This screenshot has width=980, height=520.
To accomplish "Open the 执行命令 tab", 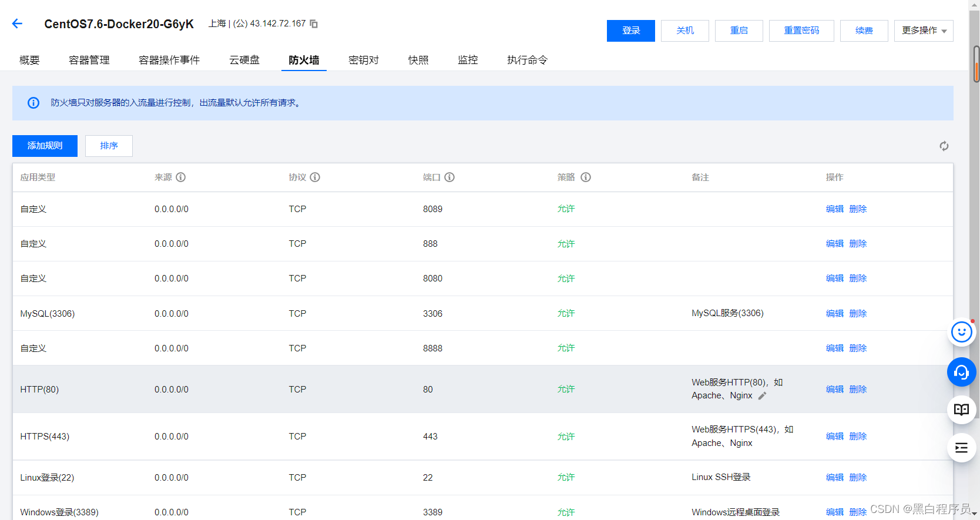I will click(x=527, y=60).
